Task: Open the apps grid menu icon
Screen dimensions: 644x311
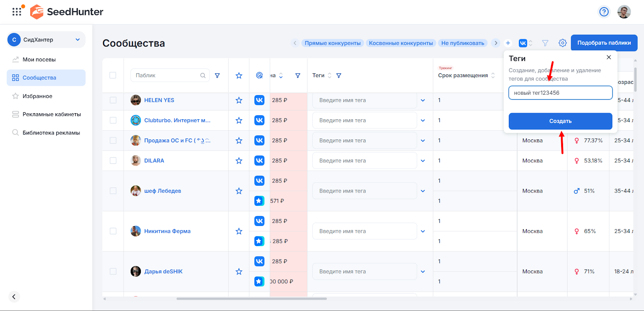Action: [17, 12]
